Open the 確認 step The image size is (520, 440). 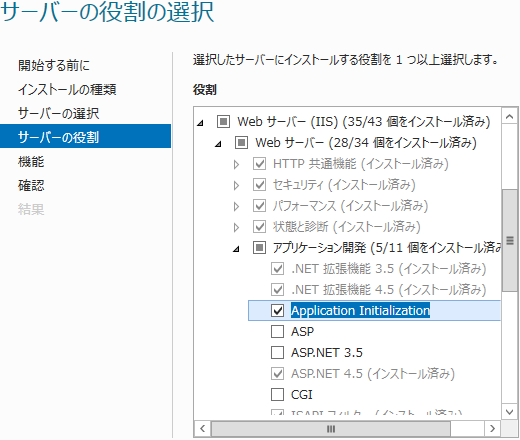point(31,186)
